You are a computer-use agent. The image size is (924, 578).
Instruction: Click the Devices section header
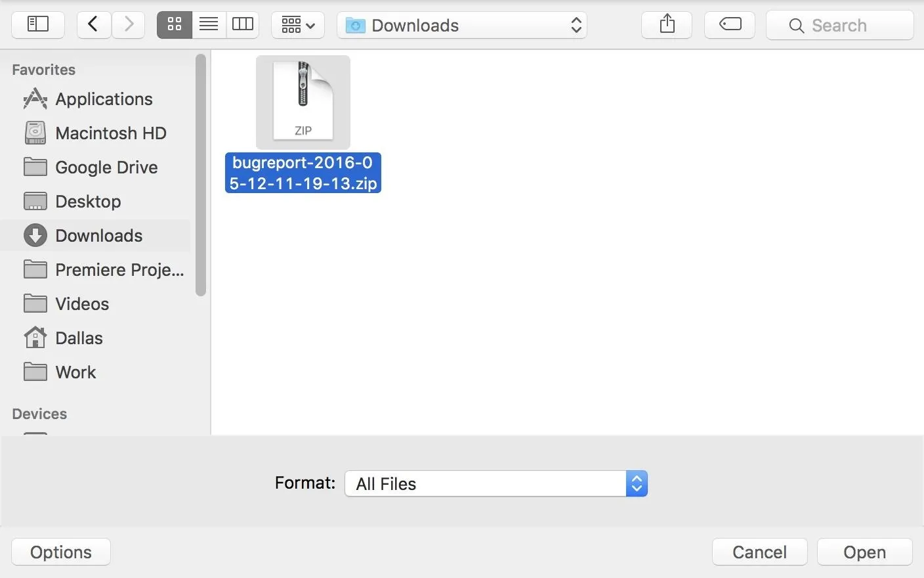[39, 414]
